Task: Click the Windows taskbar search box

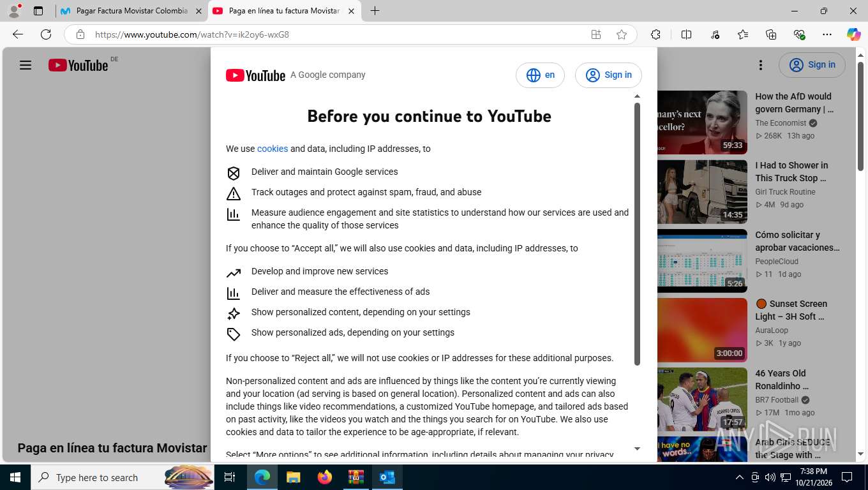Action: pos(121,477)
